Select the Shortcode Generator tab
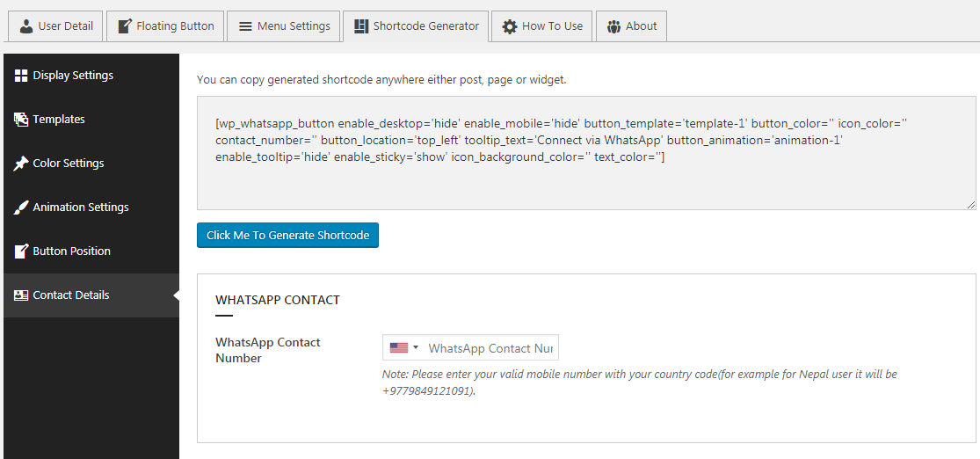This screenshot has width=980, height=459. point(416,26)
